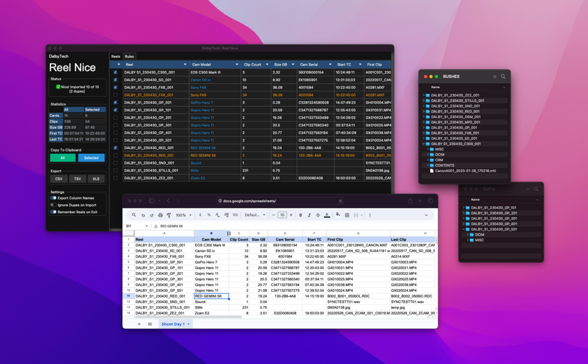588x364 pixels.
Task: Go back in Safari browser
Action: pos(169,201)
